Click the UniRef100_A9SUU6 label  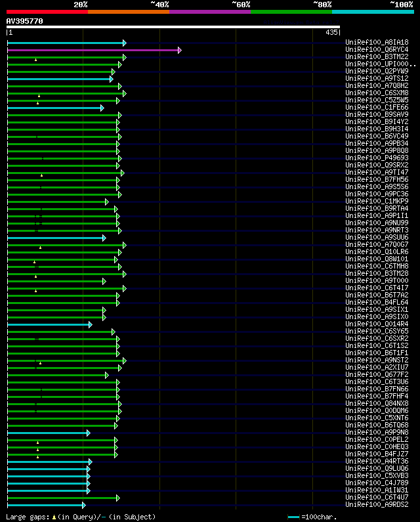click(x=377, y=238)
